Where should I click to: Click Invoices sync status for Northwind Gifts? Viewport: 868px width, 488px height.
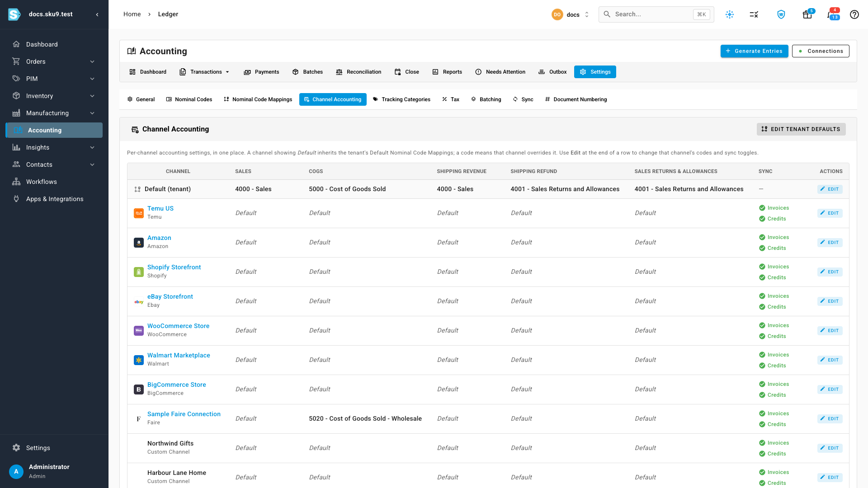tap(774, 443)
